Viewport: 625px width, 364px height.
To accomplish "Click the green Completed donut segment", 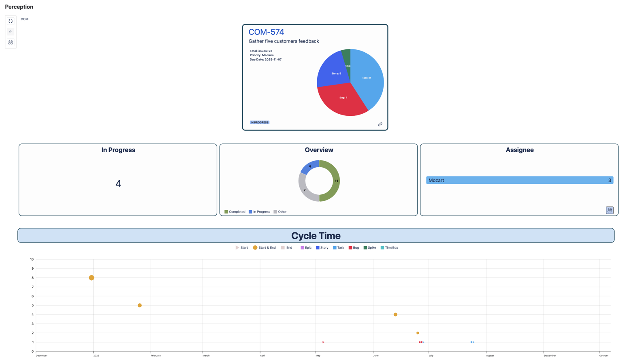I will coord(335,181).
